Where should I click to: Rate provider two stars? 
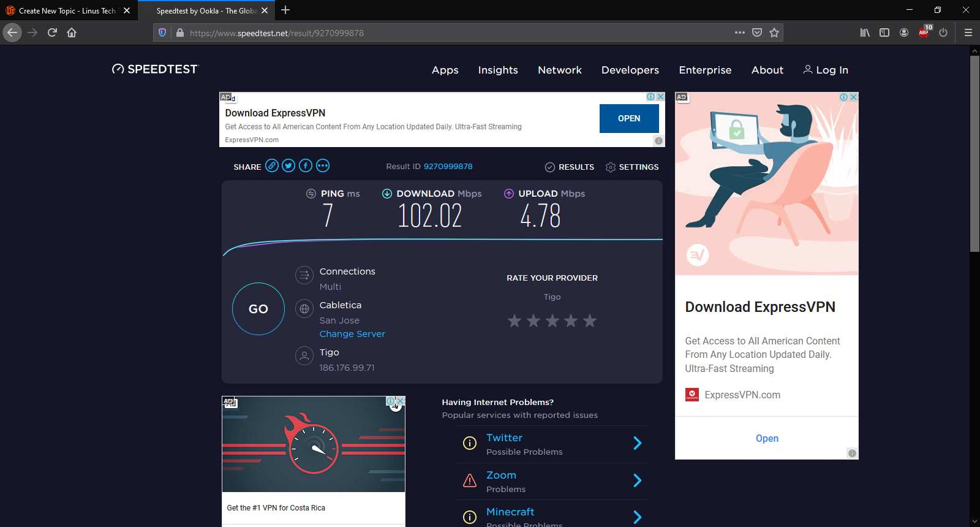[533, 320]
